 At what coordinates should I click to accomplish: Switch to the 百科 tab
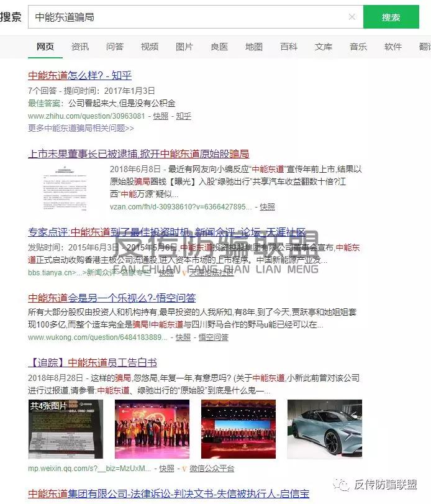tap(289, 47)
